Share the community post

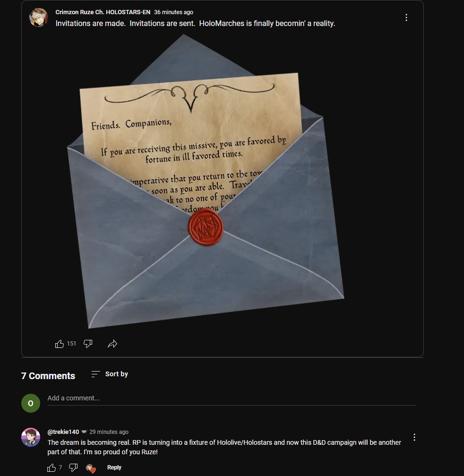click(x=112, y=344)
